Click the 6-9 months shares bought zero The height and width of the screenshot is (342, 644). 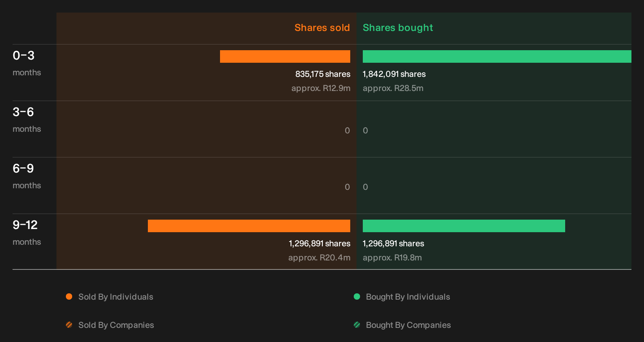click(366, 187)
